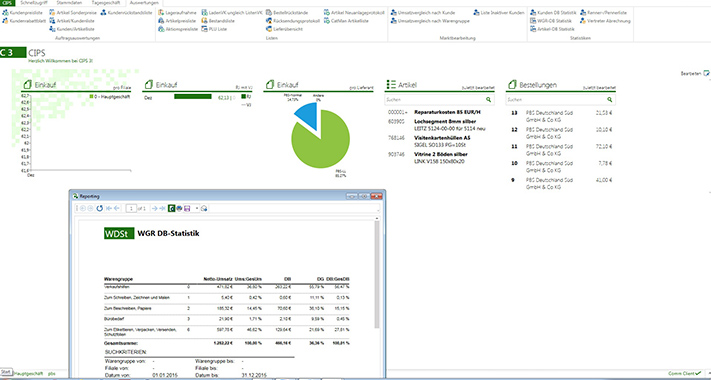Viewport: 711px width, 380px height.
Task: Open the Aktionspreisliste list
Action: [x=178, y=29]
